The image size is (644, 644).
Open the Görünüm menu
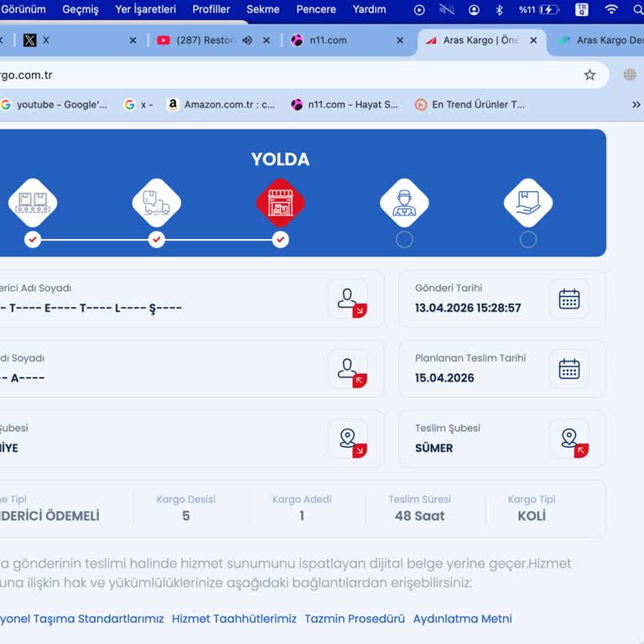click(x=23, y=9)
